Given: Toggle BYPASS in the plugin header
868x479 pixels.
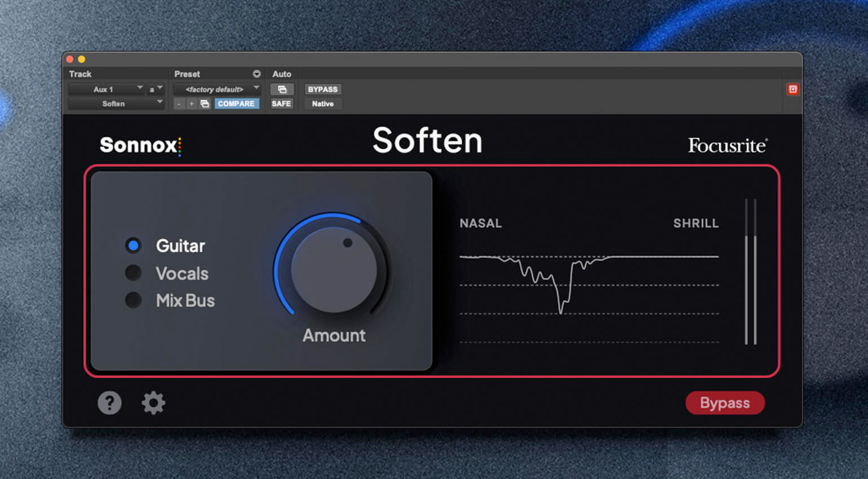Looking at the screenshot, I should pos(322,89).
